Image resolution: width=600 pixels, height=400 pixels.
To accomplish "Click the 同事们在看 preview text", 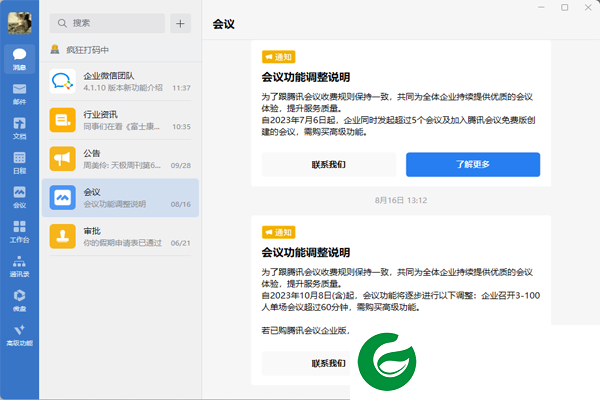I will tap(122, 127).
